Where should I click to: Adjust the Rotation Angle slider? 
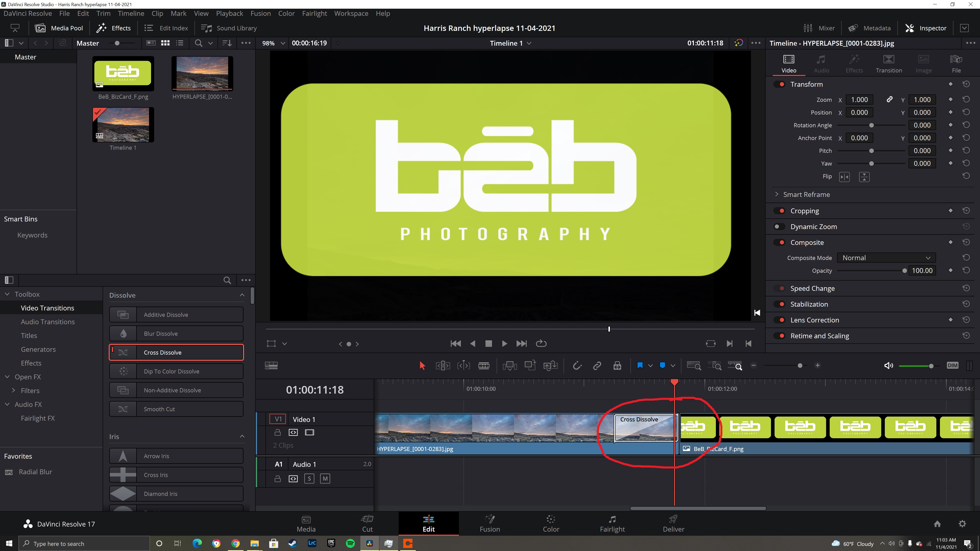[x=871, y=126]
